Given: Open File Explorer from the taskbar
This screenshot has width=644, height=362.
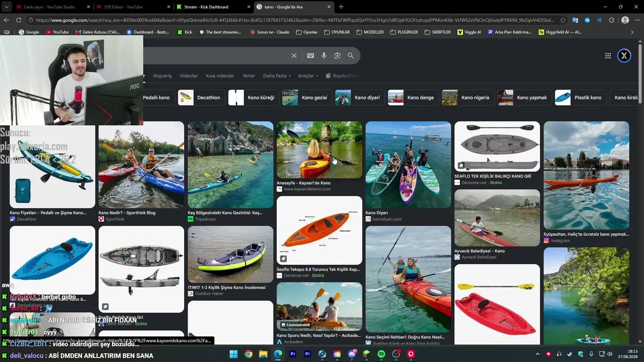Looking at the screenshot, I should coord(263,354).
